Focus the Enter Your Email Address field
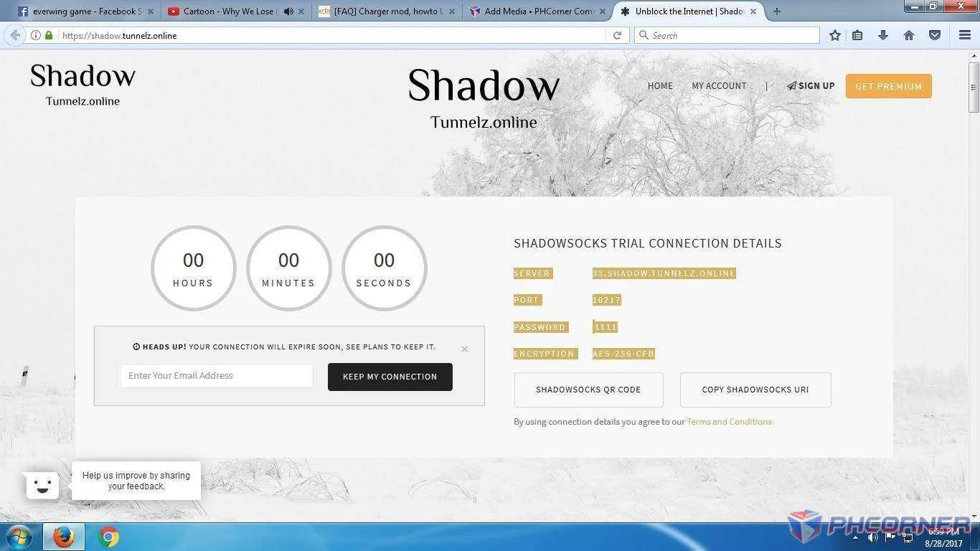Image resolution: width=980 pixels, height=551 pixels. click(x=216, y=376)
